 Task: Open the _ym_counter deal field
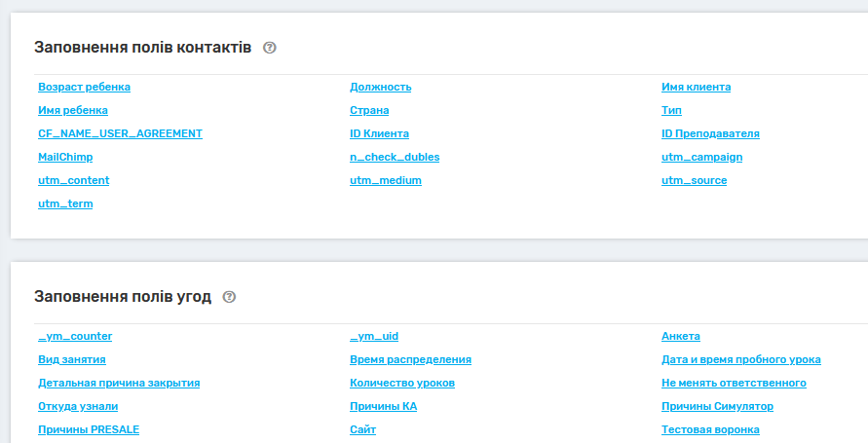[75, 336]
